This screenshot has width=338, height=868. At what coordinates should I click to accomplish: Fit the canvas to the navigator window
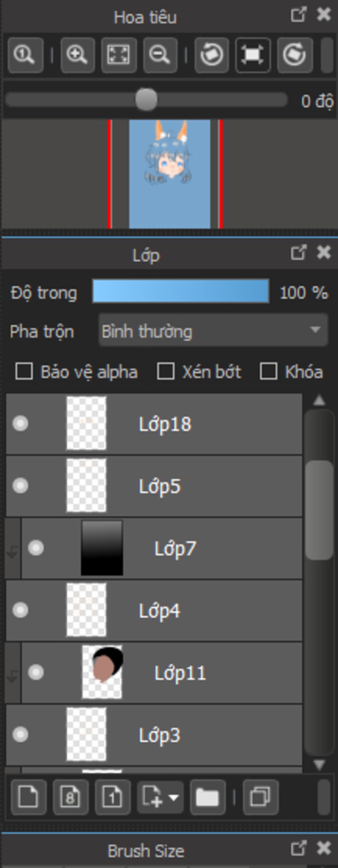[x=119, y=55]
